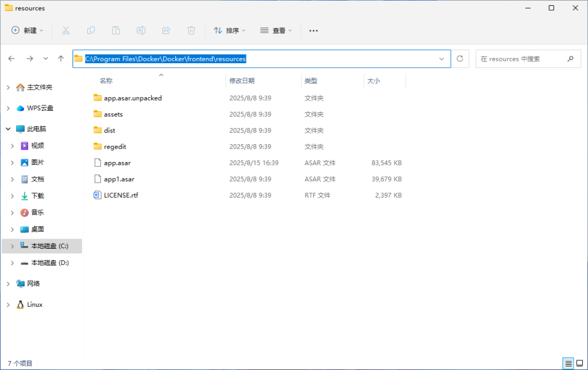Viewport: 588px width, 370px height.
Task: Click the Delete trash icon
Action: (191, 30)
